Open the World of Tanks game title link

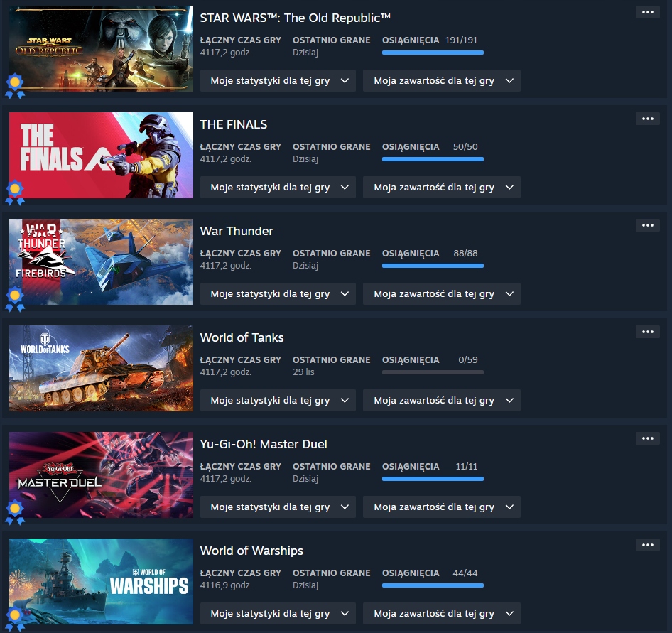(x=242, y=337)
